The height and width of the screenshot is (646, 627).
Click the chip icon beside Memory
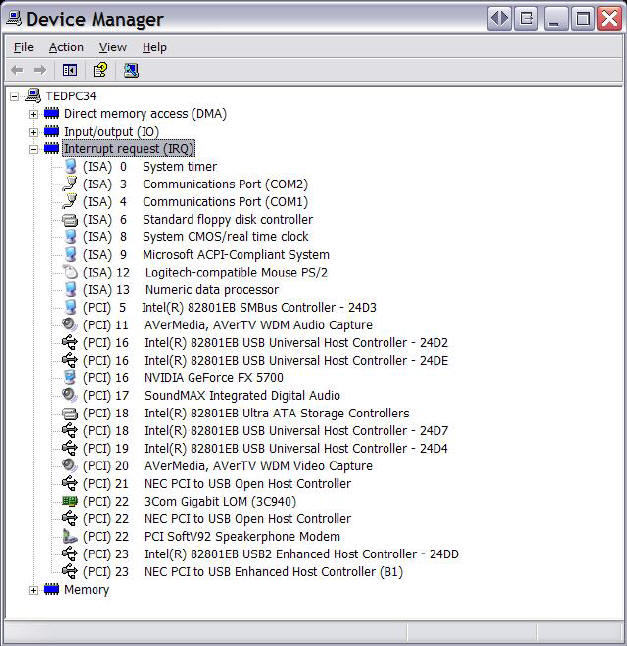click(51, 590)
